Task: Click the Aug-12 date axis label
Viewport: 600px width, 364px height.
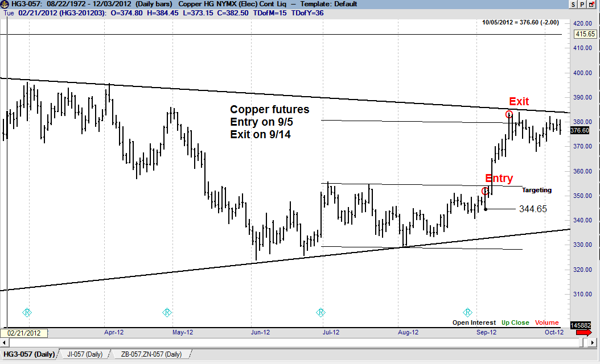Action: click(x=408, y=332)
